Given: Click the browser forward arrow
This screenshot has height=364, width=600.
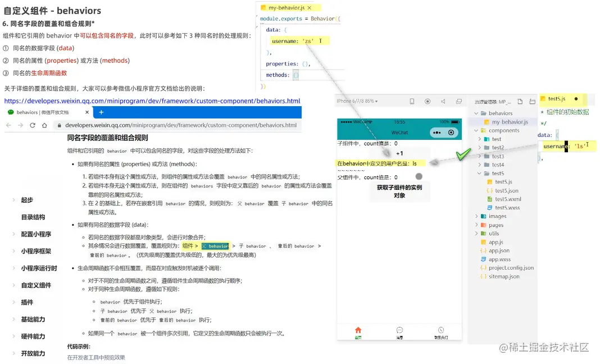Looking at the screenshot, I should point(21,125).
